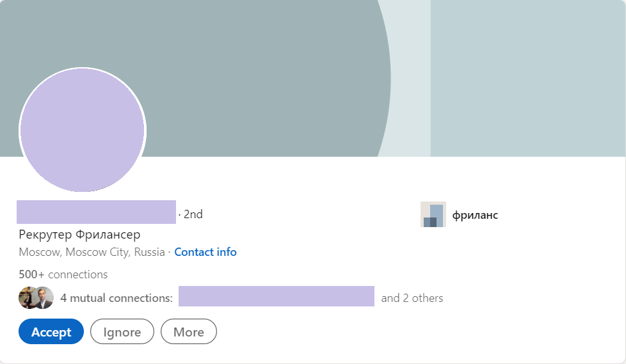
Task: Click the light blue right banner section
Action: [528, 77]
